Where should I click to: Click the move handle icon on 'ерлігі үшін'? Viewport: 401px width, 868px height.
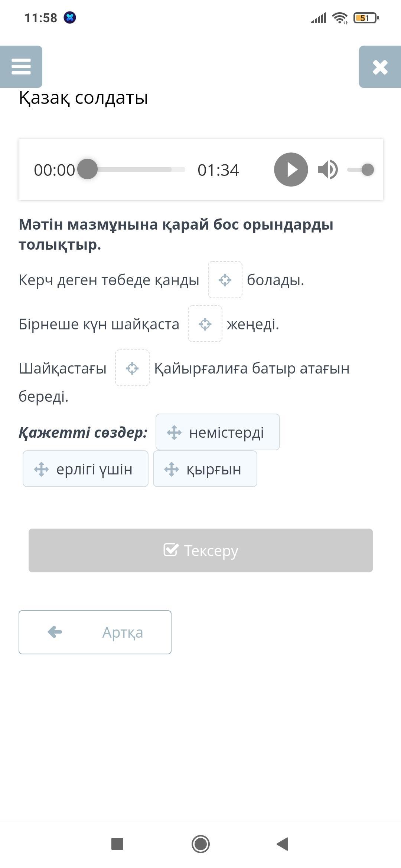pyautogui.click(x=41, y=469)
